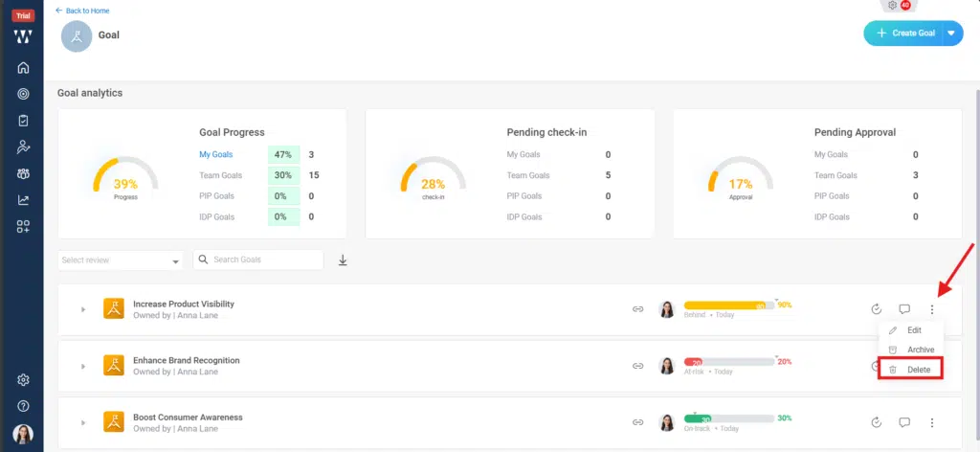Viewport: 980px width, 452px height.
Task: Expand the Increase Product Visibility goal row
Action: [83, 309]
